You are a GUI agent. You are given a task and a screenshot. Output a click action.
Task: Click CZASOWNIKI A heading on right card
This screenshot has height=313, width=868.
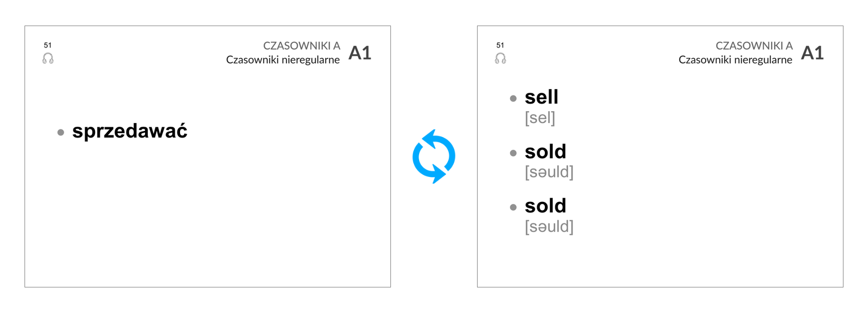click(x=754, y=46)
